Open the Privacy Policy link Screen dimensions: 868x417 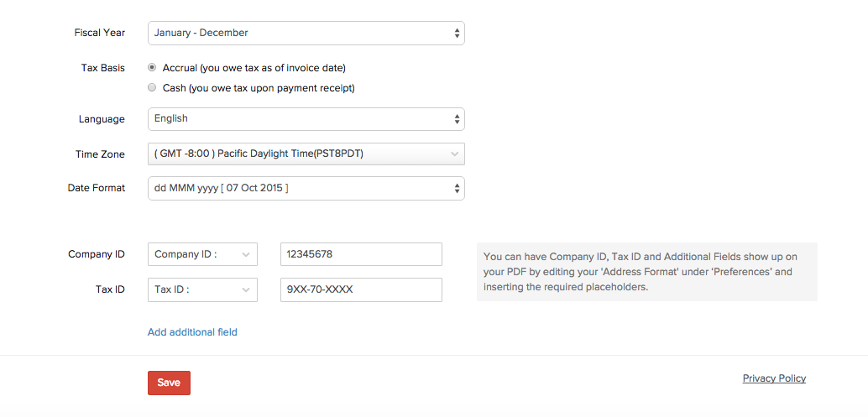[774, 378]
